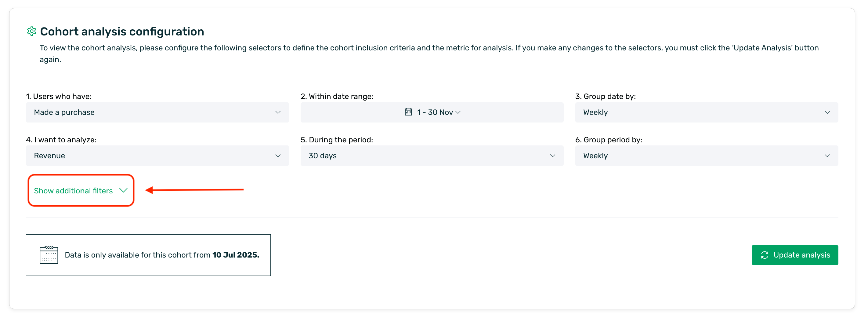Click the gear icon beside Cohort analysis configuration

click(31, 31)
